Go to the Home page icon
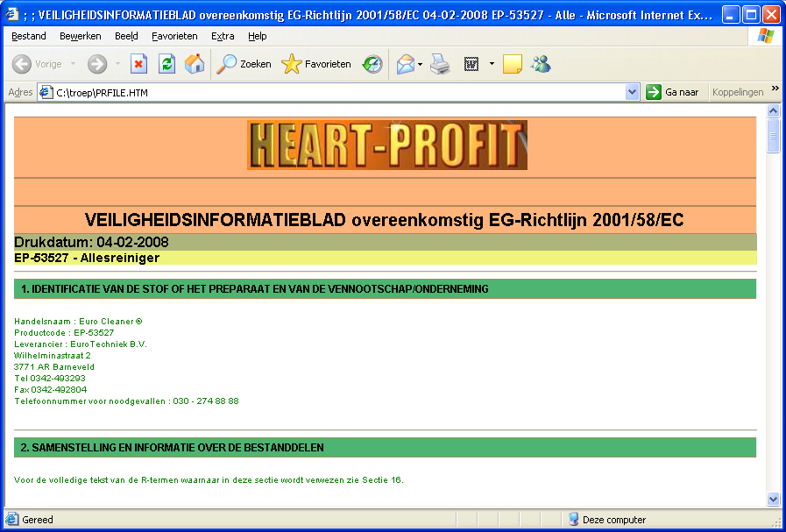The image size is (786, 532). click(195, 64)
